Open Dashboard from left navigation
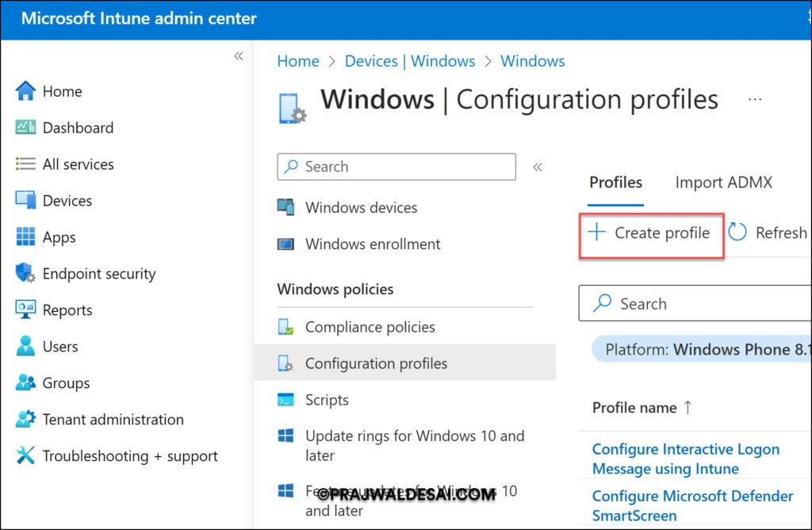The image size is (812, 530). [x=78, y=128]
